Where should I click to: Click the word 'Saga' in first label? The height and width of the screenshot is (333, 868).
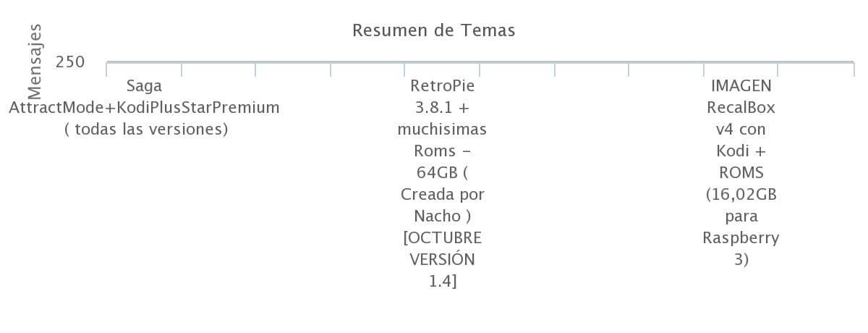point(144,86)
